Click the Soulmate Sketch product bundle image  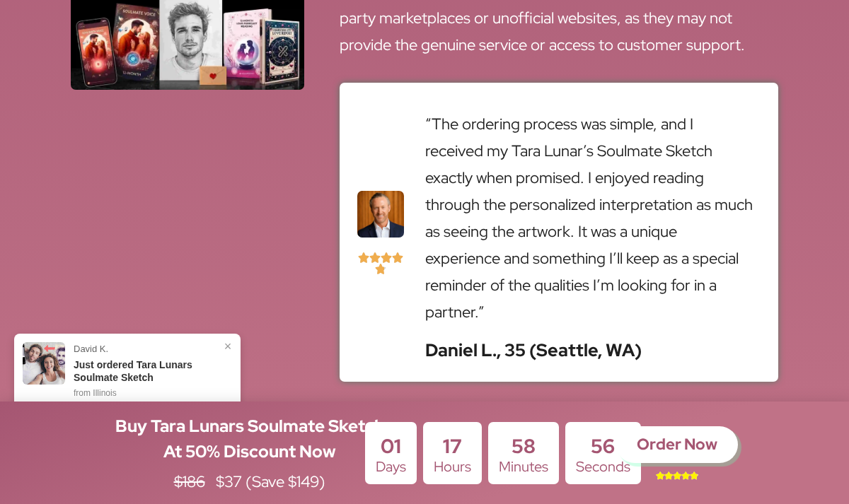187,45
